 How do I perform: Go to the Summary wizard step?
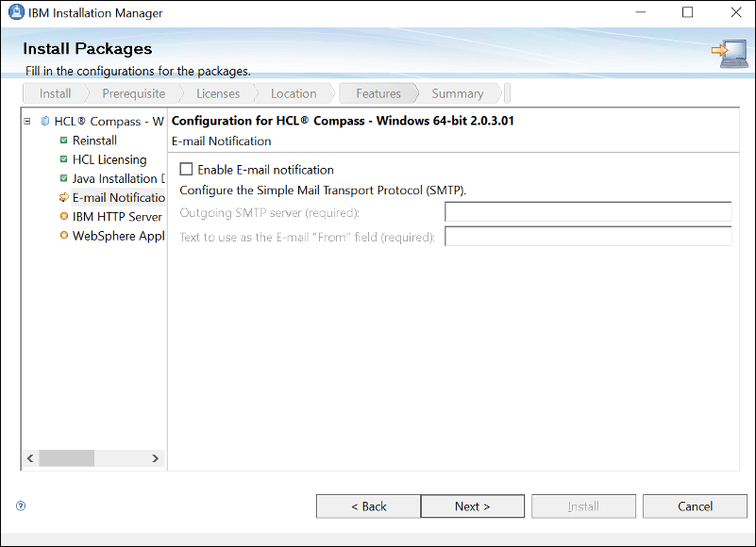458,93
